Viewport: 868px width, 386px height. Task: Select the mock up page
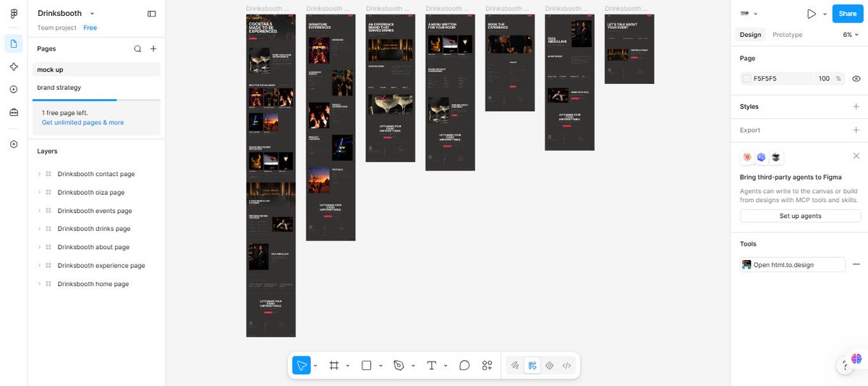click(96, 70)
